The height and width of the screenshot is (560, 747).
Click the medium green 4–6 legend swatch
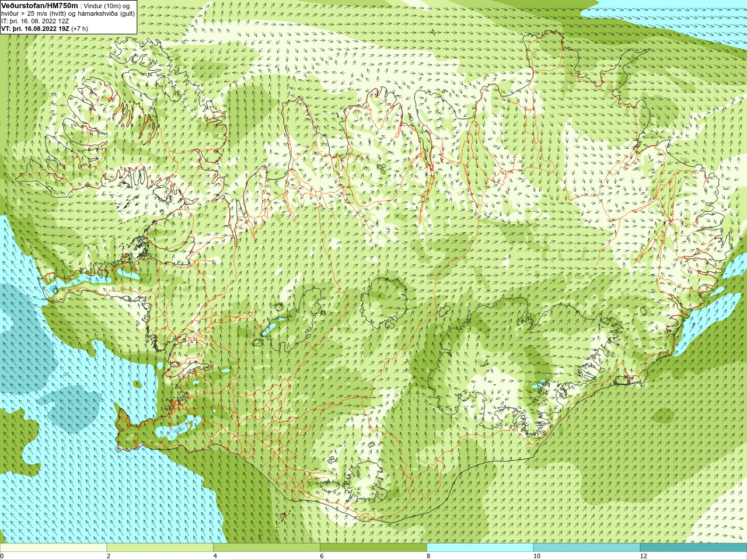pos(267,548)
